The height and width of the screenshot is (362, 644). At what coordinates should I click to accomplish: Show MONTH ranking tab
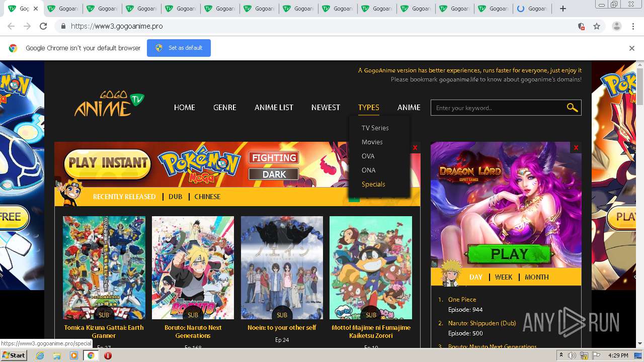click(x=537, y=277)
